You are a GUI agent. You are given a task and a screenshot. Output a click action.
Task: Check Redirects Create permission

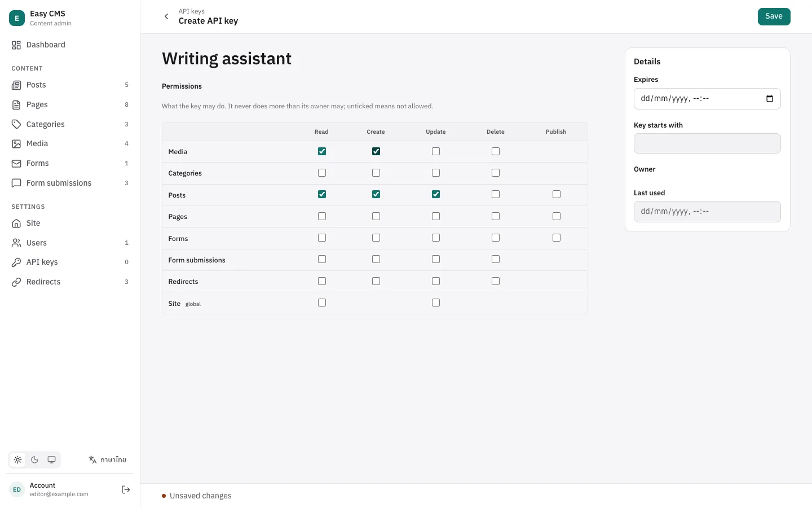pyautogui.click(x=376, y=281)
